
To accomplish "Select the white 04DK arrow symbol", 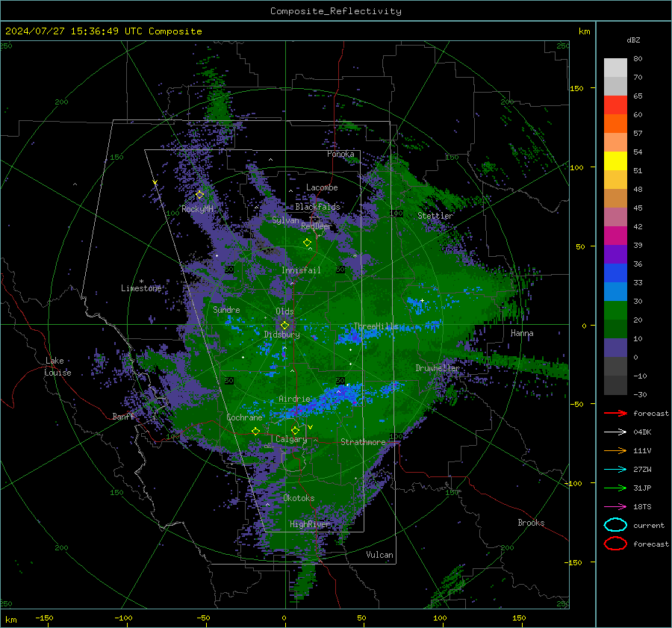I will [x=615, y=432].
